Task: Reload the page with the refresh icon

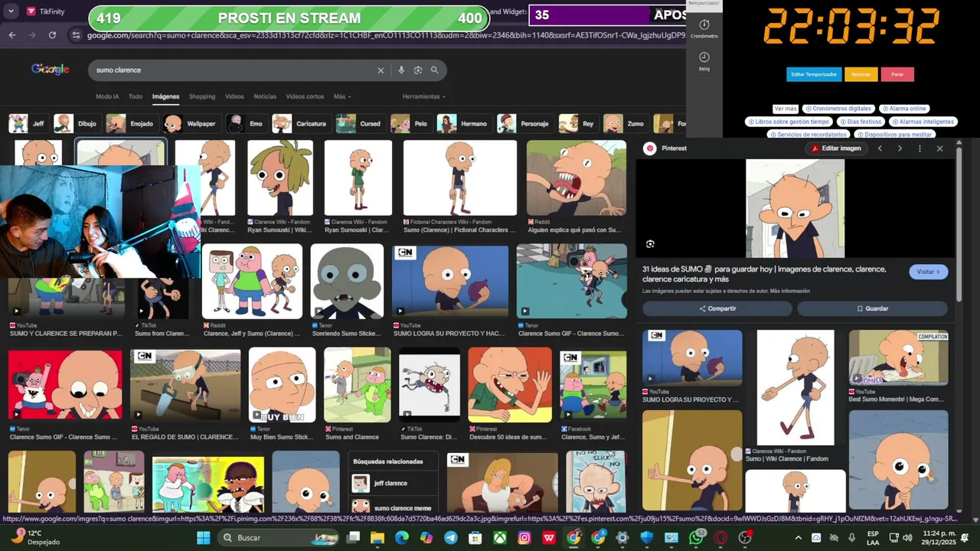Action: coord(52,35)
